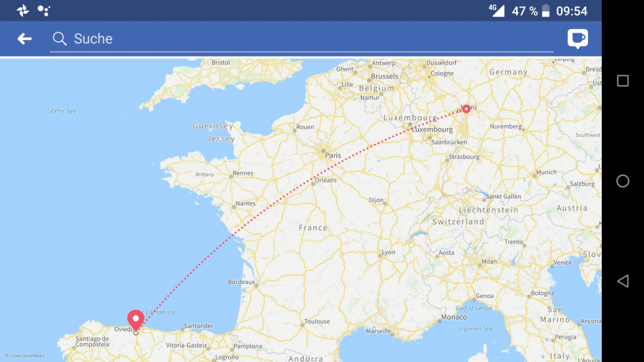Tap the Munich label on the map

pyautogui.click(x=547, y=172)
